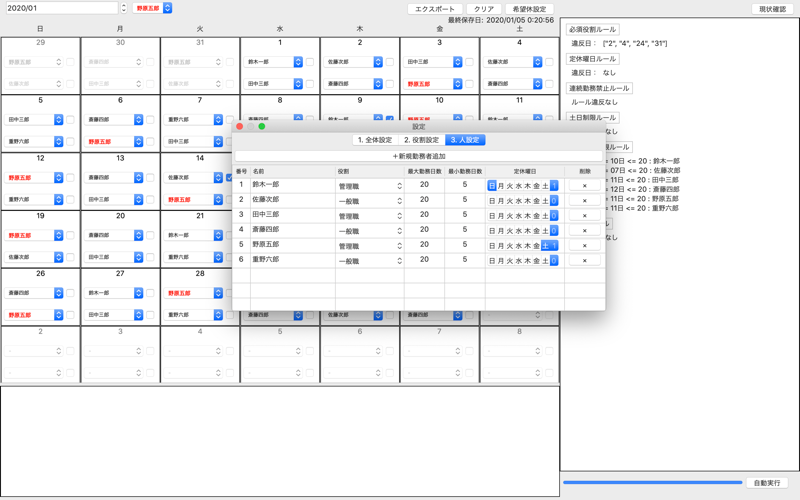Toggle 金 as regular day off for 斎藤四郎
Viewport: 800px width, 500px height.
click(536, 231)
